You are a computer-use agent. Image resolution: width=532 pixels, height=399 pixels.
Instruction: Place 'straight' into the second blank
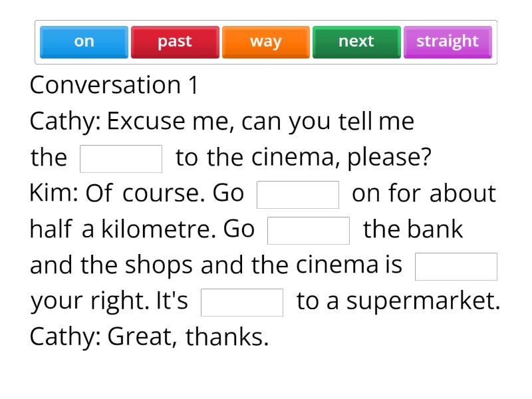(298, 194)
